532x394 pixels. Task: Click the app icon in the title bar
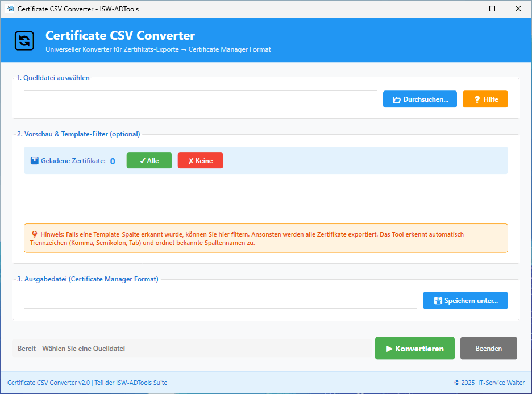coord(9,9)
